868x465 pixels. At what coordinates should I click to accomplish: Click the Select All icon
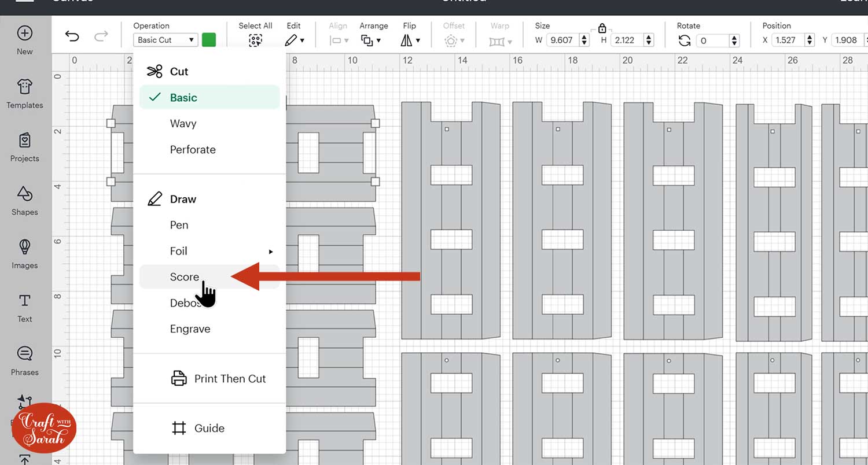255,40
